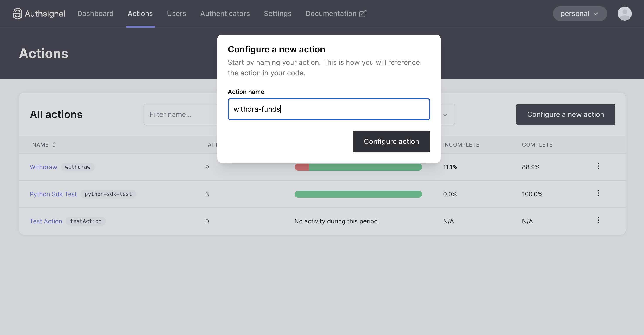Open the Settings tab
The image size is (644, 335).
click(277, 14)
